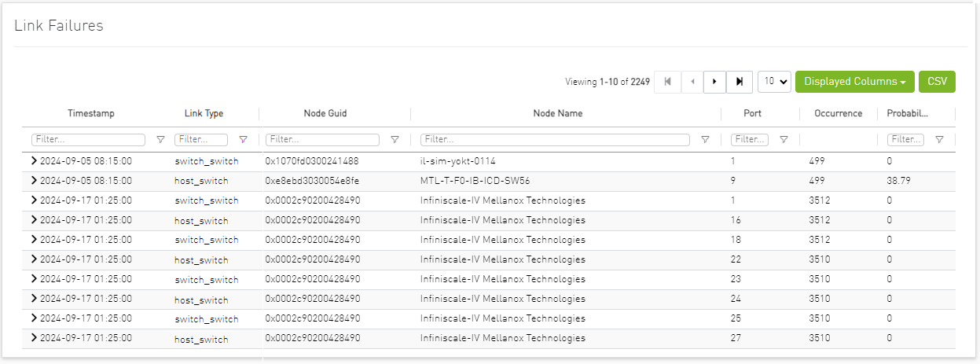This screenshot has height=364, width=980.
Task: Focus the Node Guid filter input
Action: [322, 140]
